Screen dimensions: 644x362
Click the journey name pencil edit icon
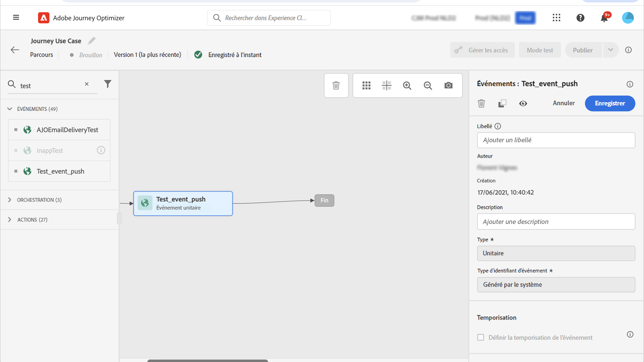click(91, 41)
